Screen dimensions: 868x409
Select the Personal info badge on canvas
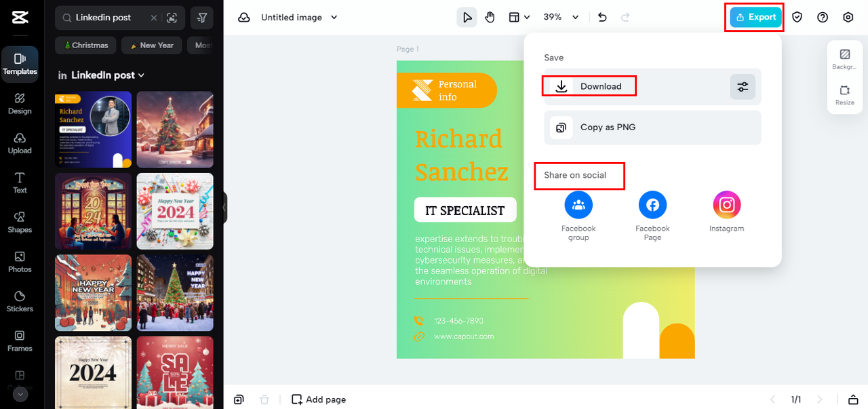[x=447, y=90]
